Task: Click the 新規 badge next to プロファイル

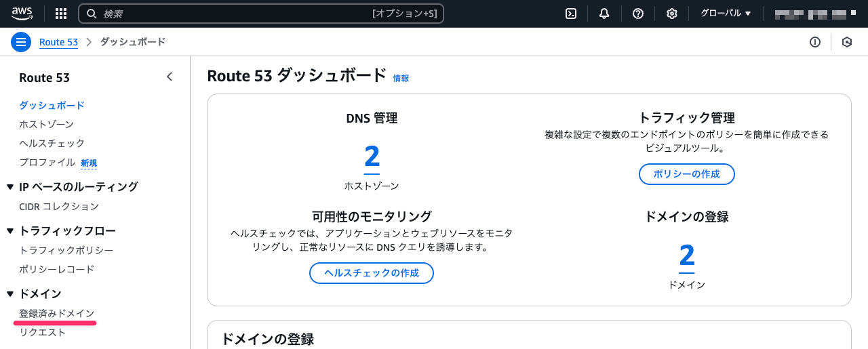Action: pyautogui.click(x=89, y=163)
